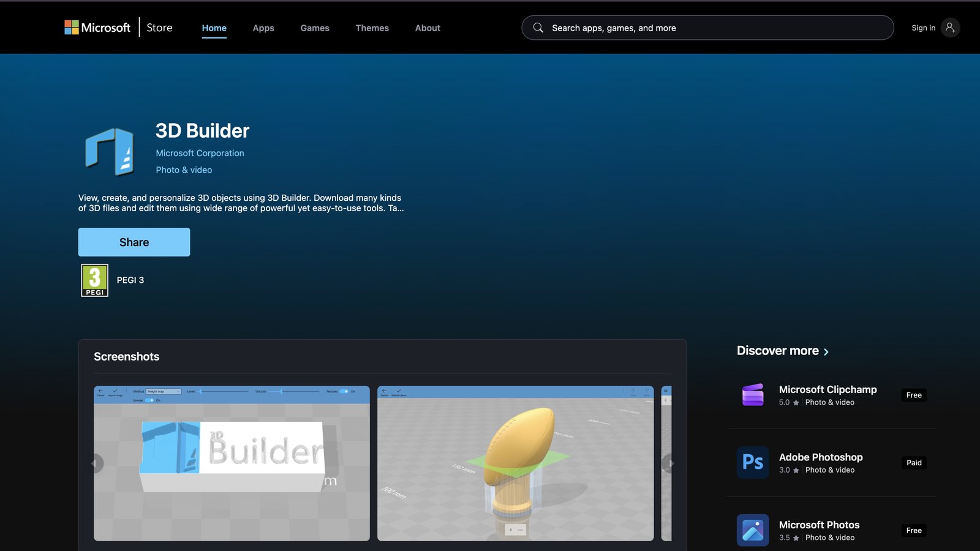Click the search magnifier icon
980x551 pixels.
coord(538,28)
